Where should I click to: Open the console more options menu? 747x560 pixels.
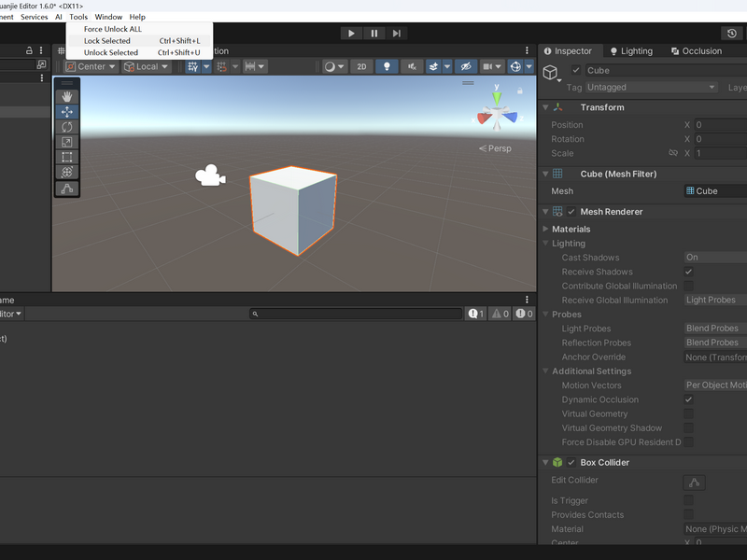527,300
